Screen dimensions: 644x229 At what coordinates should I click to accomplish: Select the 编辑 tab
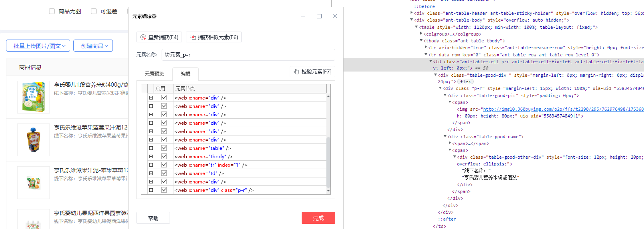pos(186,74)
